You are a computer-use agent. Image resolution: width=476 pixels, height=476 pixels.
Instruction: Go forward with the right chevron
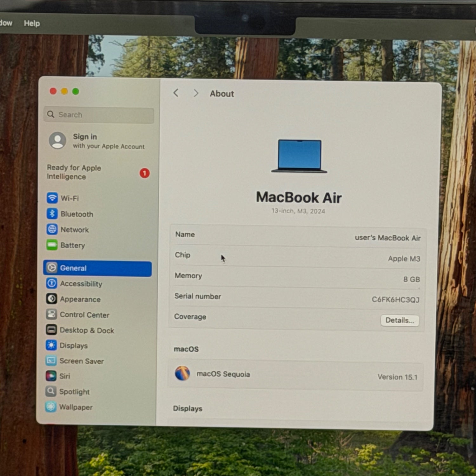coord(196,93)
